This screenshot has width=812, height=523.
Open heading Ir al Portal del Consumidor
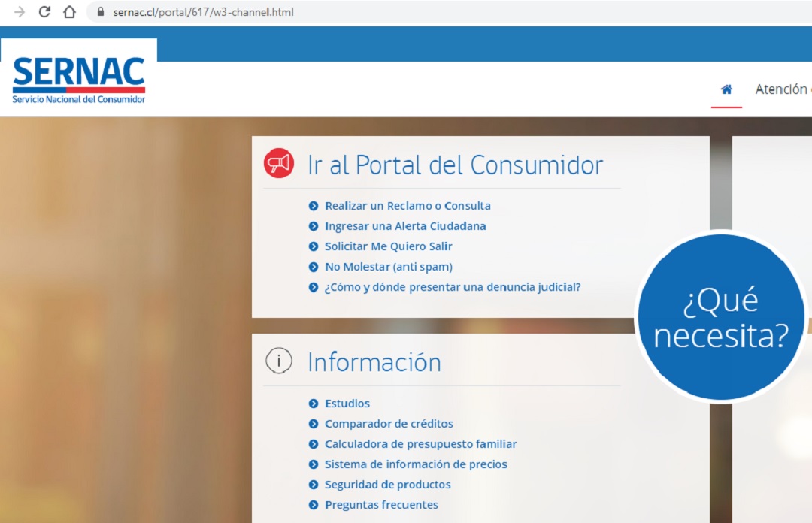(455, 165)
